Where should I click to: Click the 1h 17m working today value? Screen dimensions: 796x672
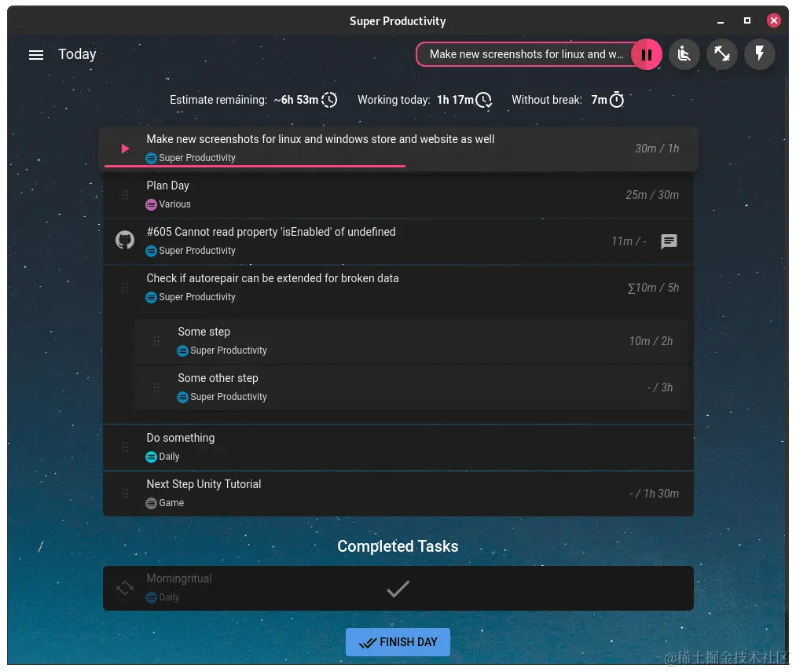[456, 100]
